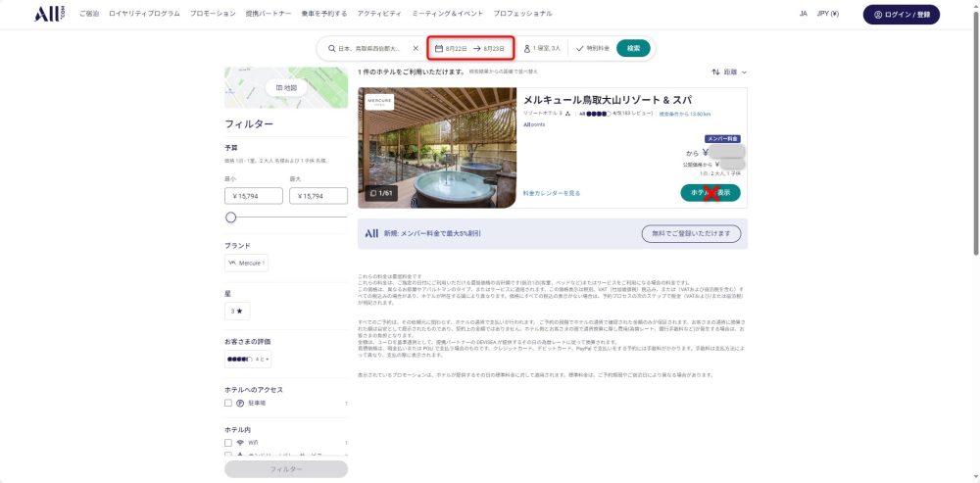
Task: Click the ホテルを表示 view hotel button
Action: [x=710, y=193]
